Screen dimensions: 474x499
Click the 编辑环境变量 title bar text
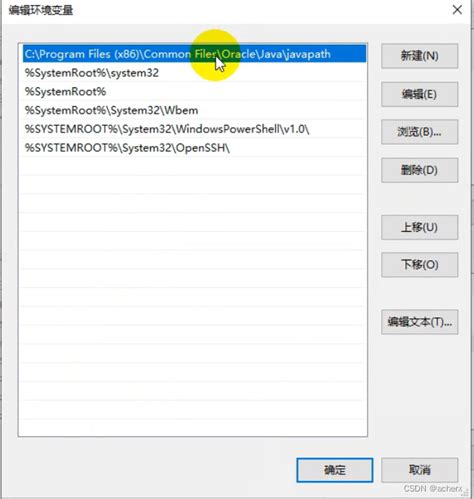[41, 10]
